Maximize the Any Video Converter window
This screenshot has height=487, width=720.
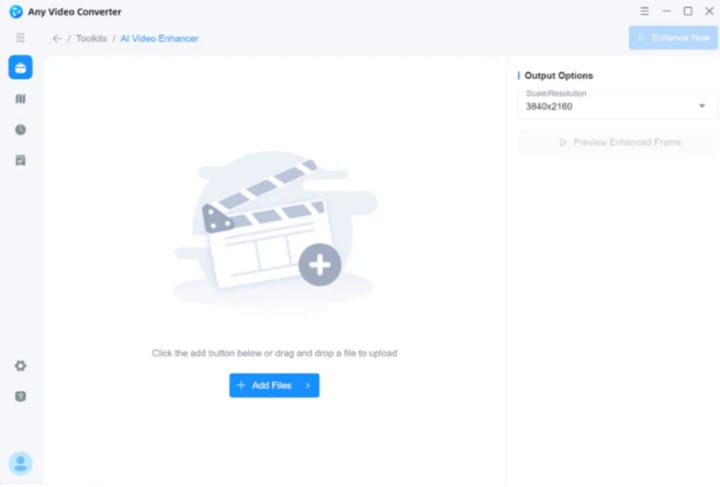688,11
